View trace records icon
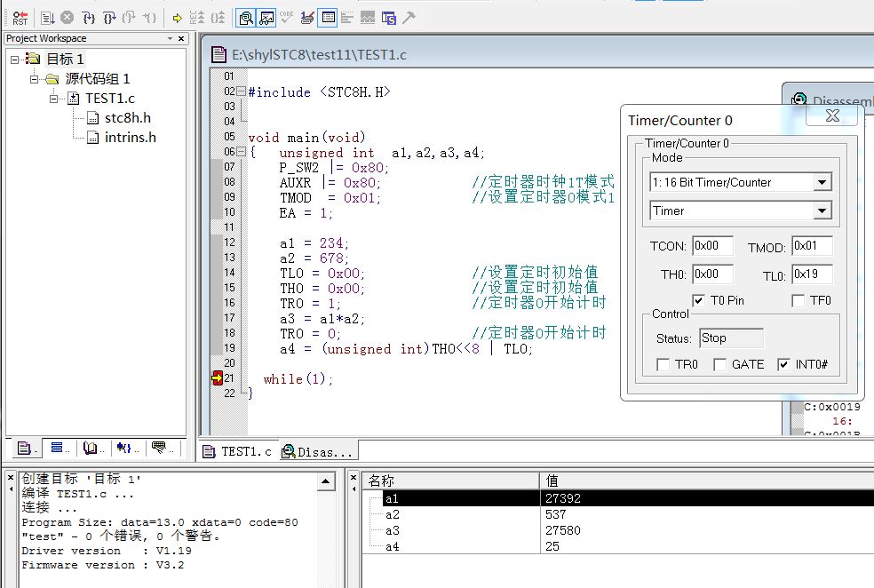 tap(218, 18)
